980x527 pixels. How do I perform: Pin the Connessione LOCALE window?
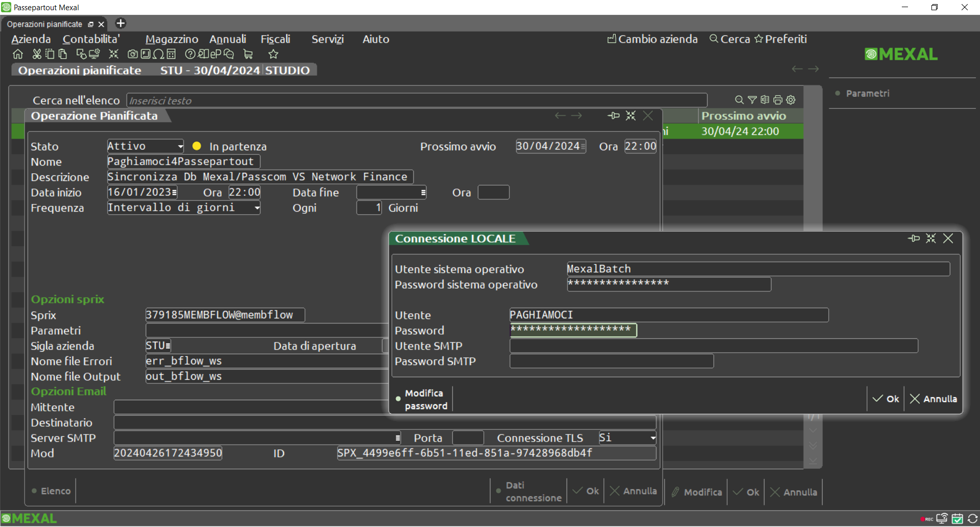click(x=914, y=238)
